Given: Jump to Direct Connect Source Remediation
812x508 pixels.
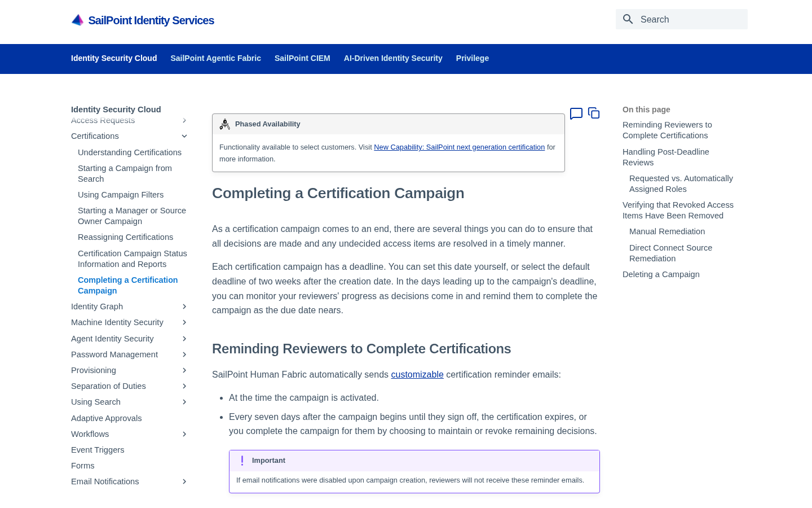Looking at the screenshot, I should point(670,253).
